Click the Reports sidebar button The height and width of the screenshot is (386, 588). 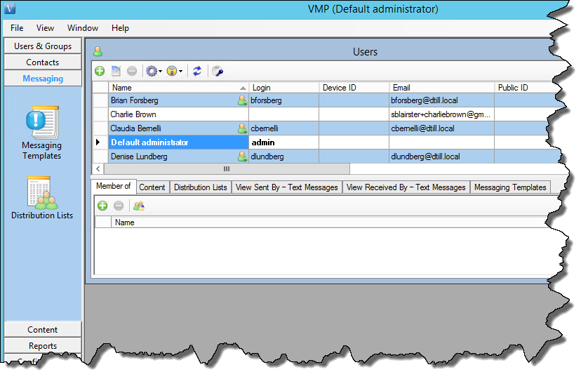(43, 346)
